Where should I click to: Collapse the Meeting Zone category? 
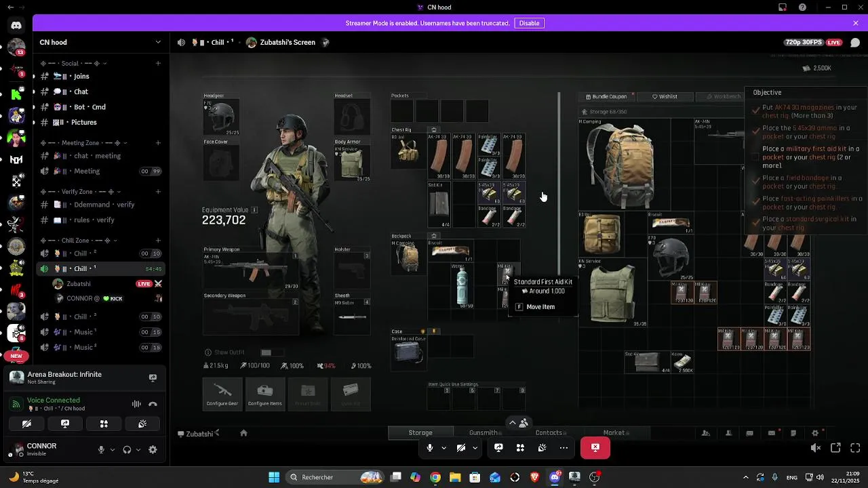80,143
